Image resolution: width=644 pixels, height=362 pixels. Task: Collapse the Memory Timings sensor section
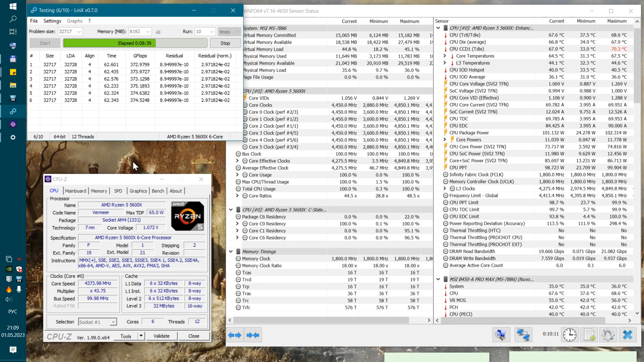pyautogui.click(x=231, y=252)
